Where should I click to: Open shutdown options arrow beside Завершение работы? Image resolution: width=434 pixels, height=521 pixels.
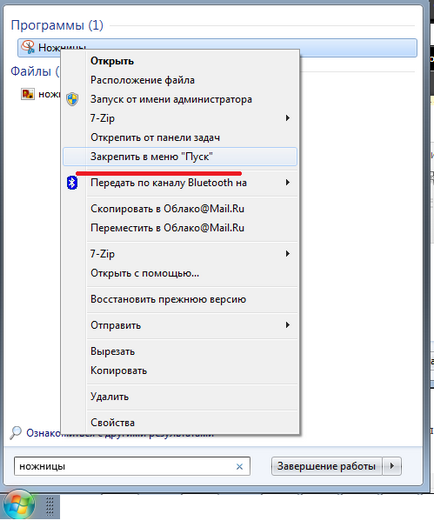(x=392, y=466)
